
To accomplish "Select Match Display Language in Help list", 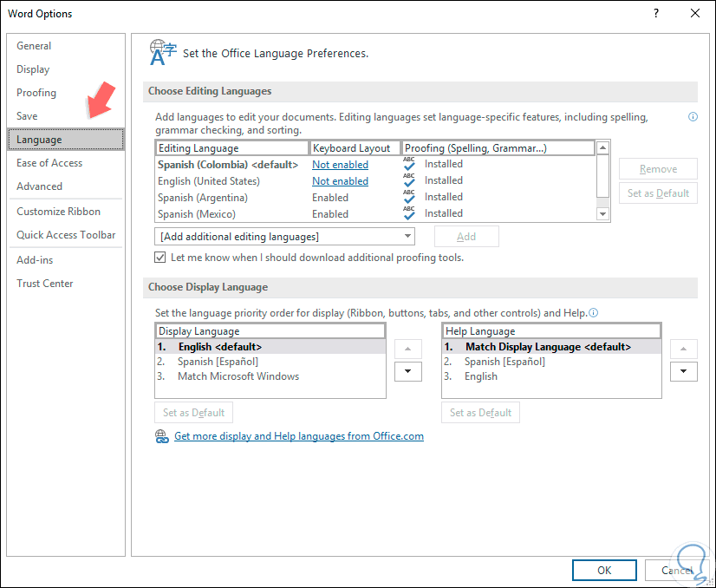I will pyautogui.click(x=551, y=347).
